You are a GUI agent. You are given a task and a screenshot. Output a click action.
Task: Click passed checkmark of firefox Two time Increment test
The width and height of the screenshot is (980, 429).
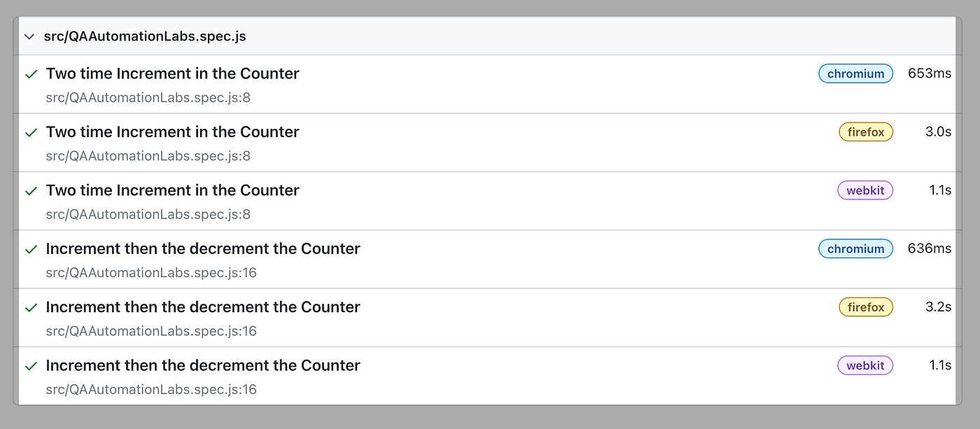pyautogui.click(x=31, y=132)
